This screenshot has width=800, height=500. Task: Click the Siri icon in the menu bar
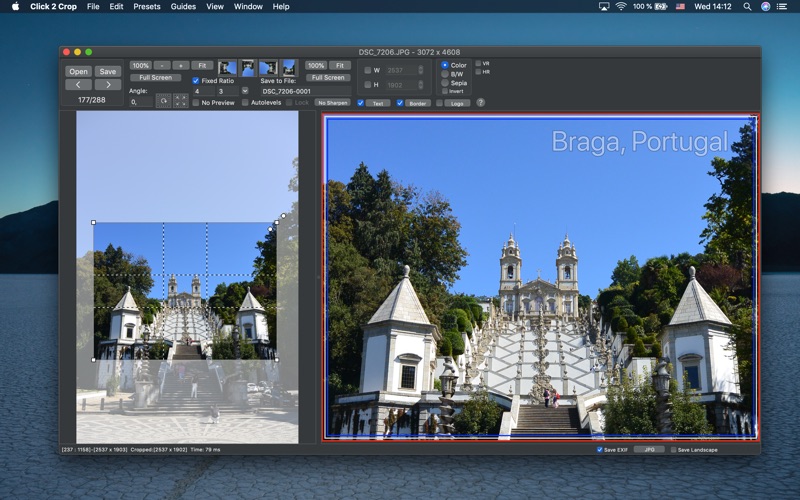point(765,7)
